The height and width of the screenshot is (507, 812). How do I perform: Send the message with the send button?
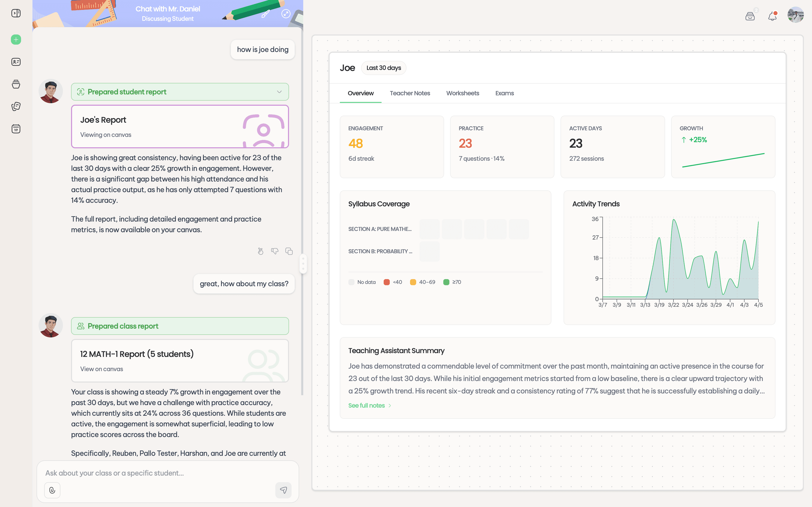(x=283, y=490)
